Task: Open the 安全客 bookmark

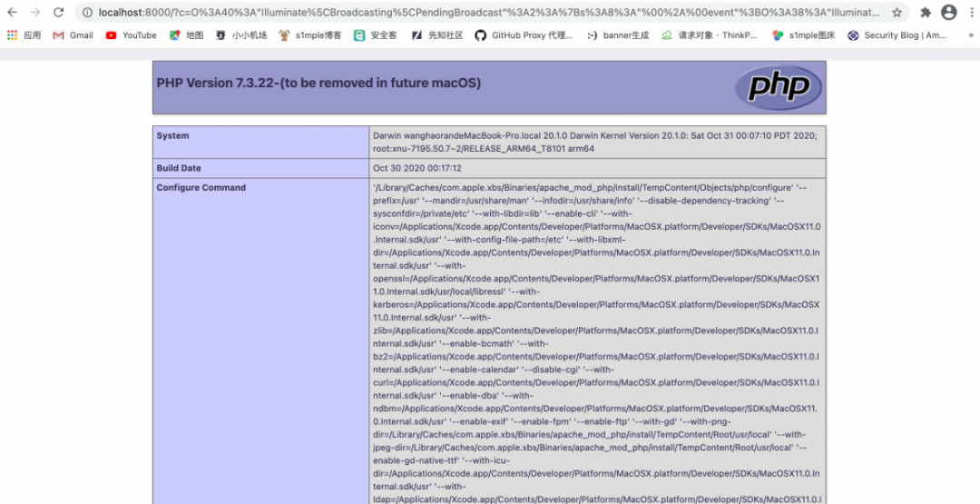Action: (375, 35)
